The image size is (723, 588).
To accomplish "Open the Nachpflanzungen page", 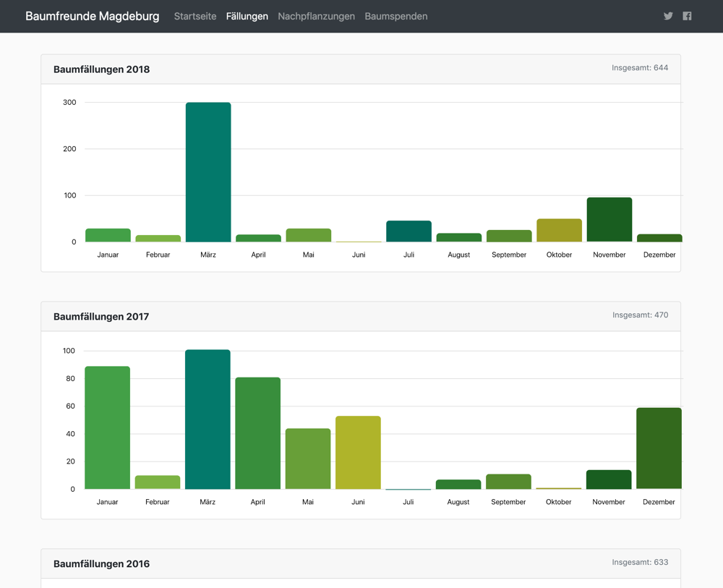I will point(316,16).
